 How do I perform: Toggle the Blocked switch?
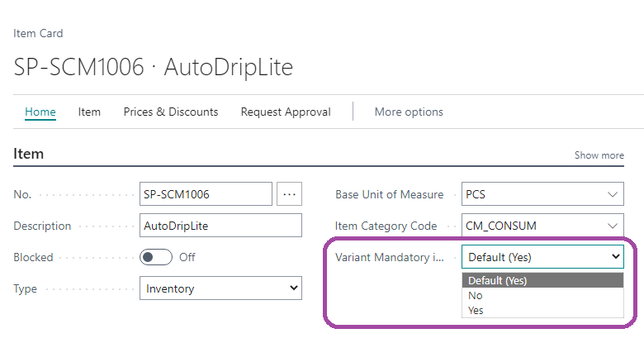pyautogui.click(x=156, y=257)
